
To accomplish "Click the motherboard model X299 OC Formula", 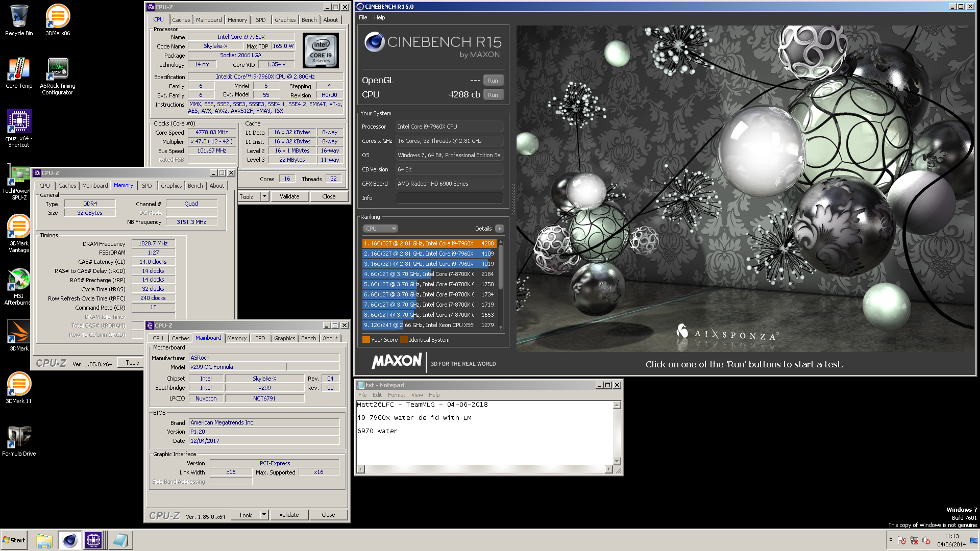I will 237,367.
